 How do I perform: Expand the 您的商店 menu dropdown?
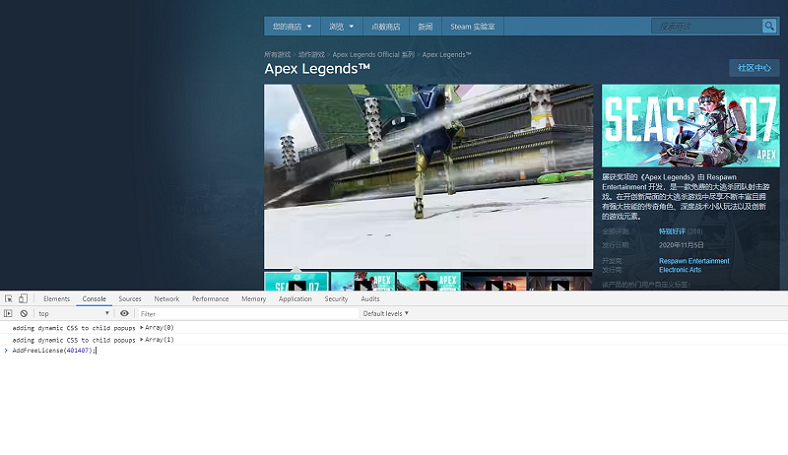(292, 26)
